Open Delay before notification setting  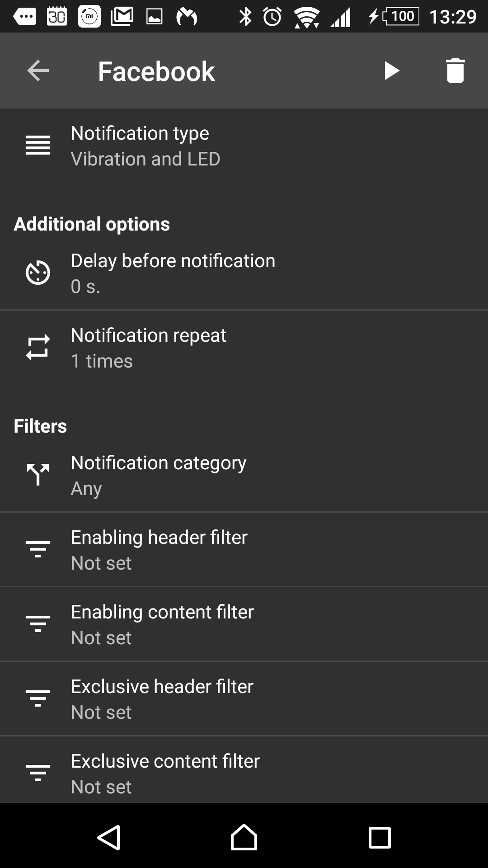(244, 273)
